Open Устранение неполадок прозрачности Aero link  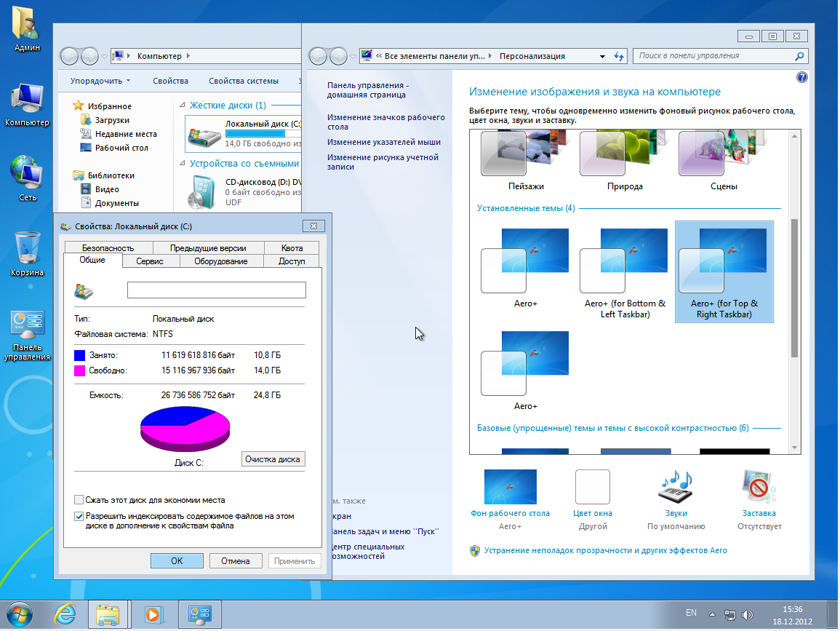pyautogui.click(x=605, y=550)
